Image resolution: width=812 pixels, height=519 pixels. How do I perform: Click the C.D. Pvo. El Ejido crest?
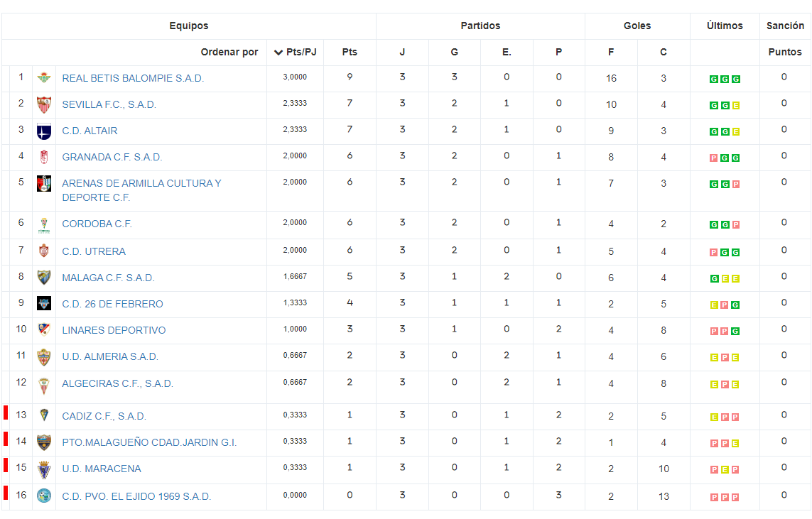pos(44,496)
